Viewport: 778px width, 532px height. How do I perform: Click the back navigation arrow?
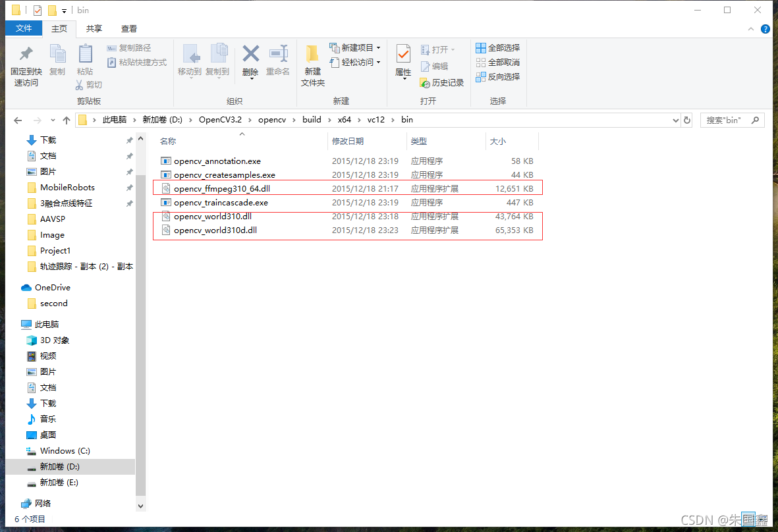[x=18, y=120]
